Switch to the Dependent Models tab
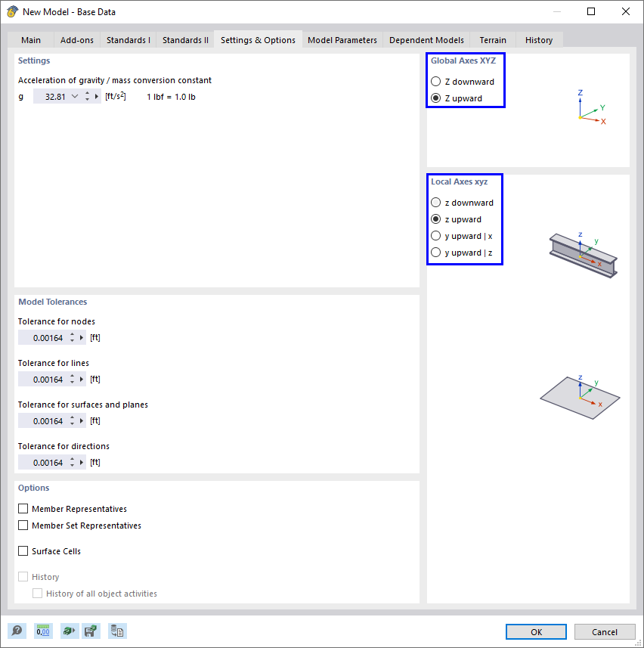 click(426, 40)
